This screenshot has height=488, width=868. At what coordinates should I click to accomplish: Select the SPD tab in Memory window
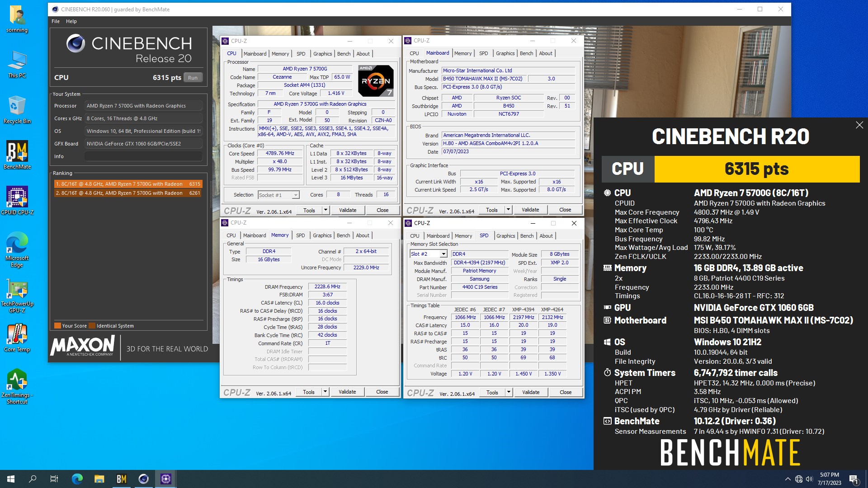pos(301,235)
